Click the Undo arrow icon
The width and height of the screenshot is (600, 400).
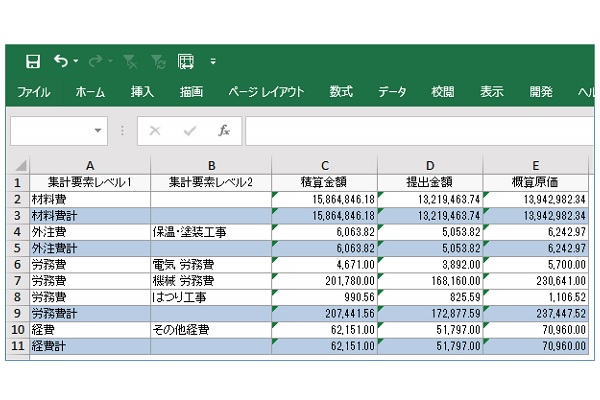click(x=61, y=61)
